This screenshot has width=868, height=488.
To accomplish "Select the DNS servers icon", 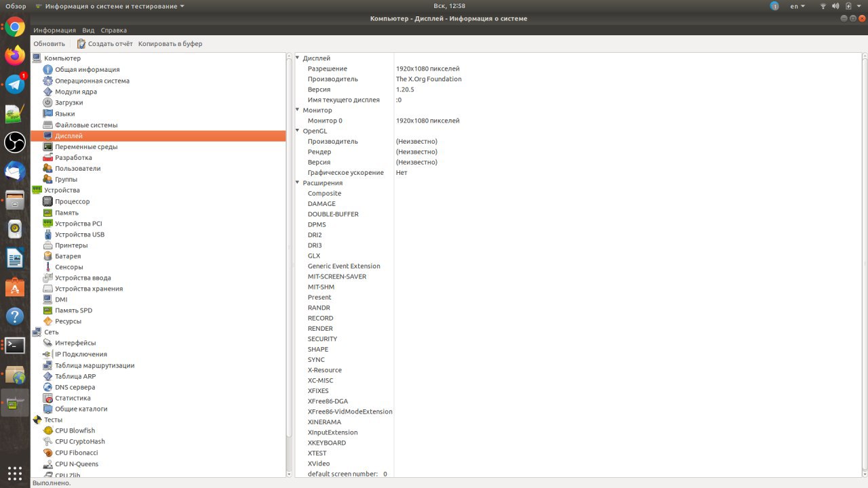I will (47, 387).
